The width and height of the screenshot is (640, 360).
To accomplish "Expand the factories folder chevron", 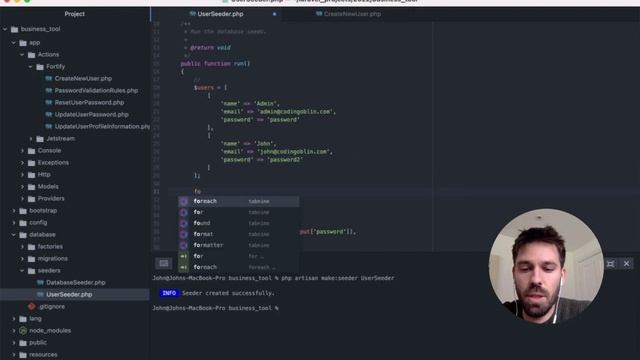I will point(22,247).
